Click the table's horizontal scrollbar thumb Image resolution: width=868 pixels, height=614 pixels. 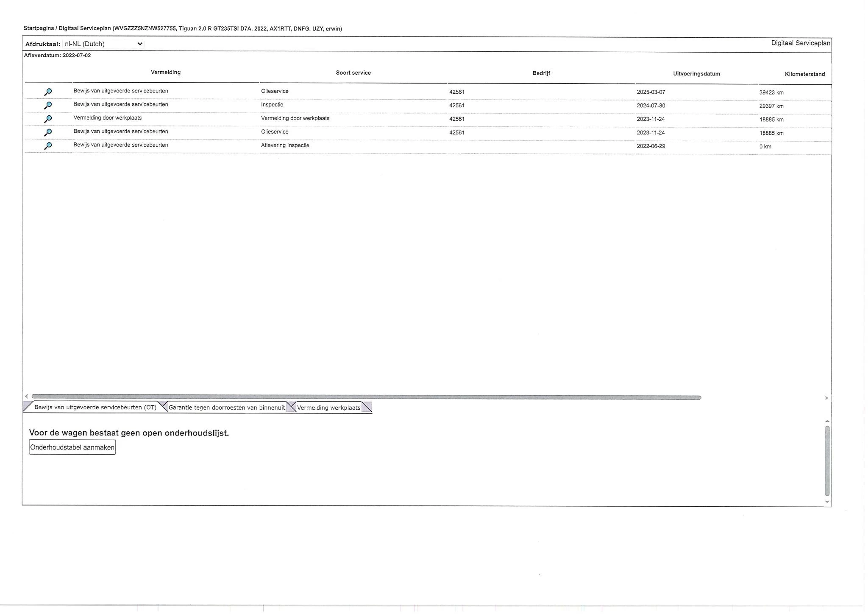coord(366,397)
